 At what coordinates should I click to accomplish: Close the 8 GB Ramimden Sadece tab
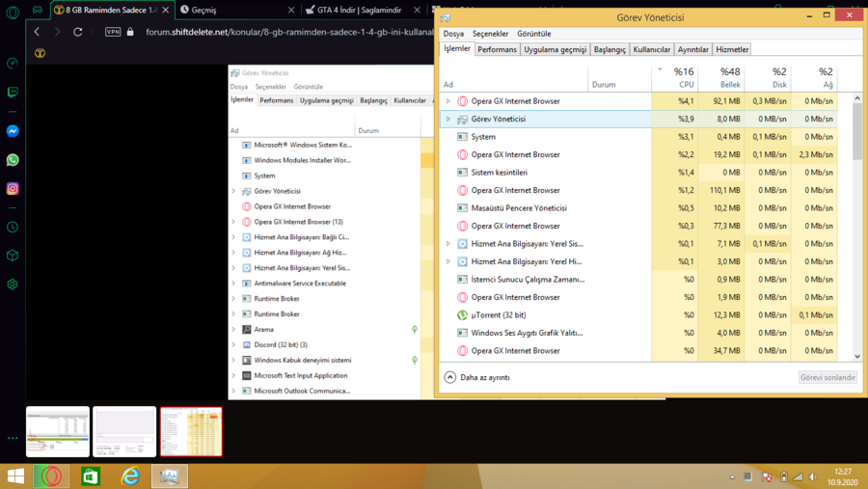[166, 10]
